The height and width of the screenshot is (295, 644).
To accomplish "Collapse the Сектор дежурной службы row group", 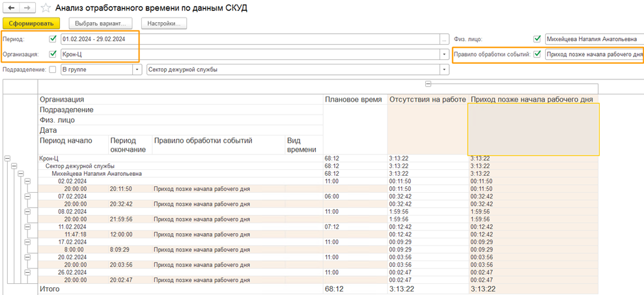I will pos(14,166).
